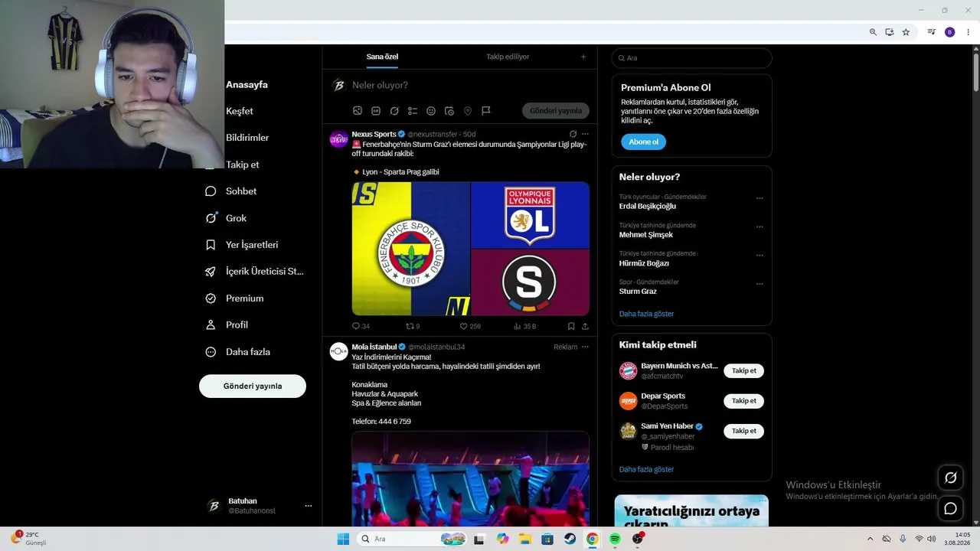Add a poll to the new post
This screenshot has width=980, height=551.
coord(413,111)
